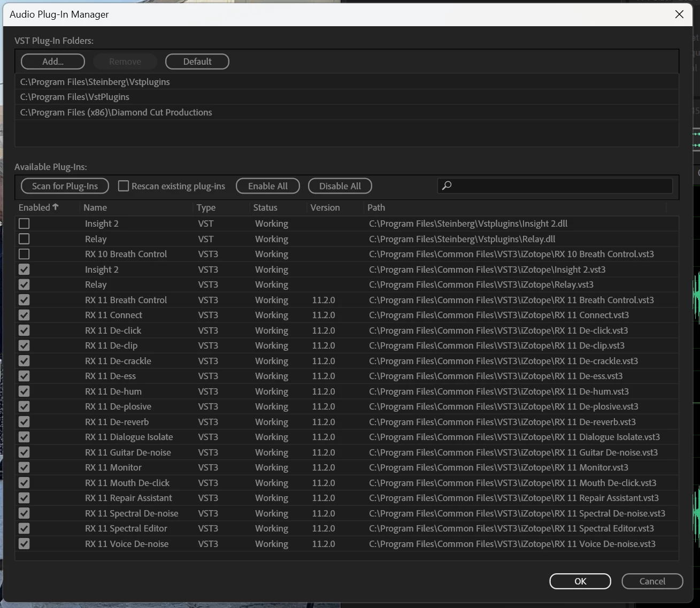700x608 pixels.
Task: Sort by the Enabled column arrow
Action: tap(56, 207)
